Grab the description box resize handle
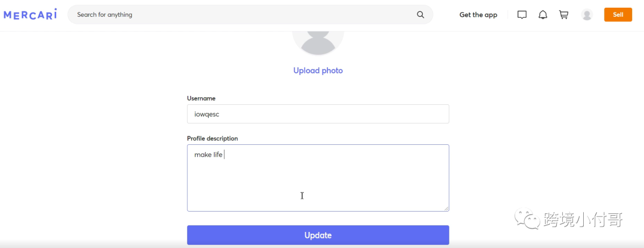 click(445, 207)
